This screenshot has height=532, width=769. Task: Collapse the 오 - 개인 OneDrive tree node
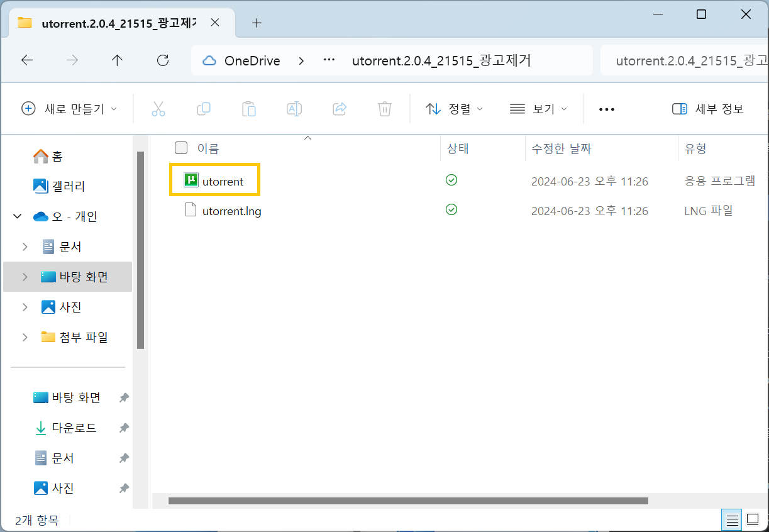[x=16, y=216]
